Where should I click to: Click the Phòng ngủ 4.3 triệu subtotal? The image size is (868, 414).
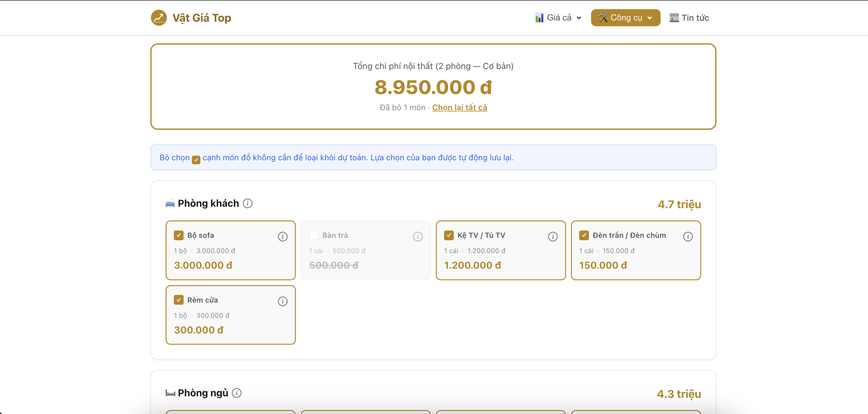[679, 394]
